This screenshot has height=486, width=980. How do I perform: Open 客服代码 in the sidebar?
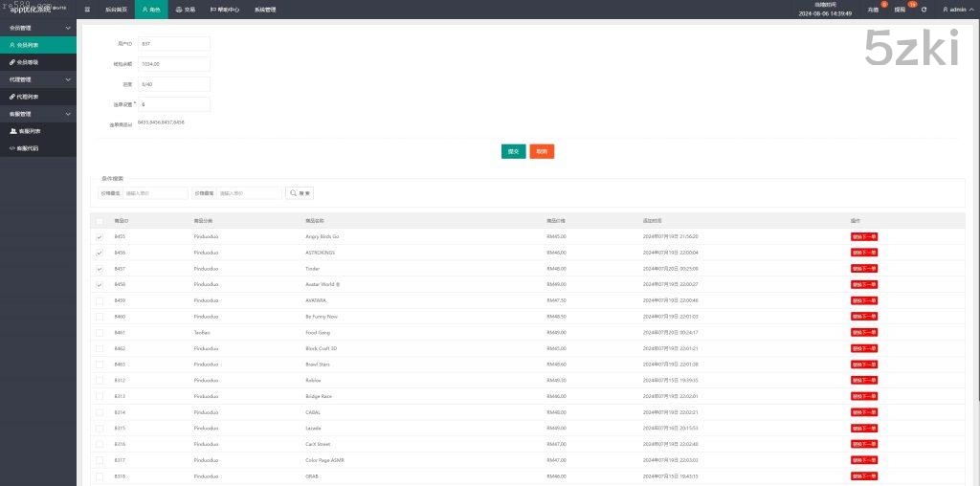(38, 148)
